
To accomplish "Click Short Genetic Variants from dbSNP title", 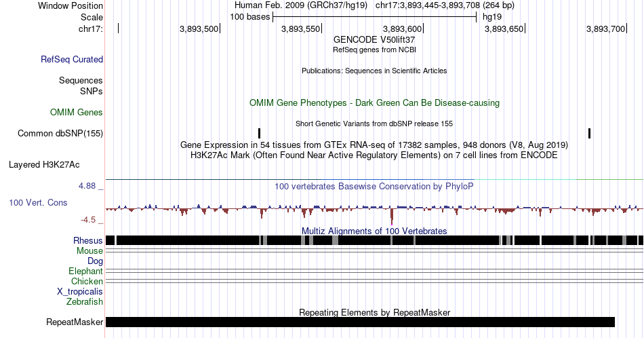I will (374, 124).
